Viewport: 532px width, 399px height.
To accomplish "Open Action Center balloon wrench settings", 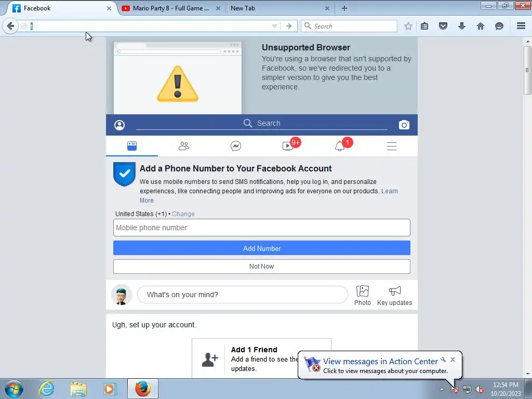I will click(443, 360).
